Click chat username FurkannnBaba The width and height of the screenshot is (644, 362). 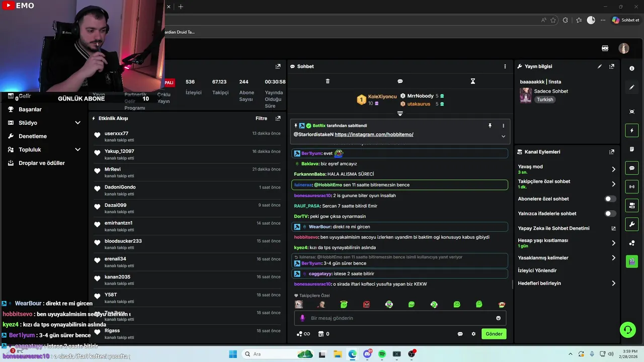click(x=310, y=174)
